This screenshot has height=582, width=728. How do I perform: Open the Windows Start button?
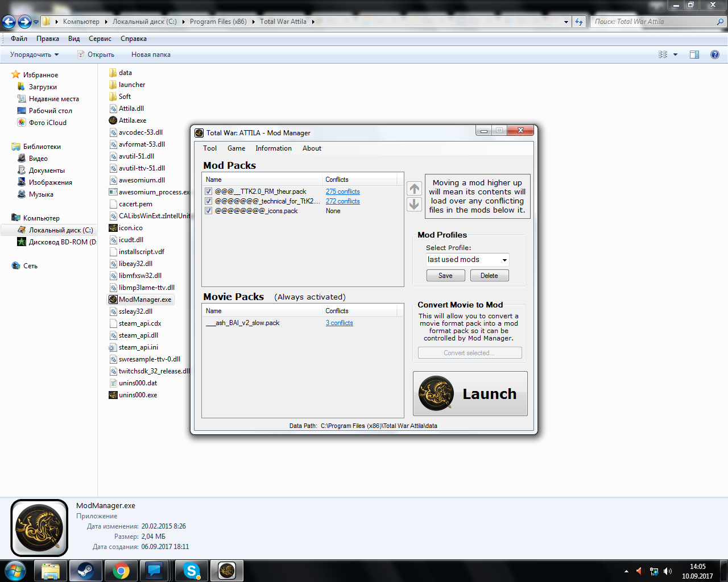[15, 571]
